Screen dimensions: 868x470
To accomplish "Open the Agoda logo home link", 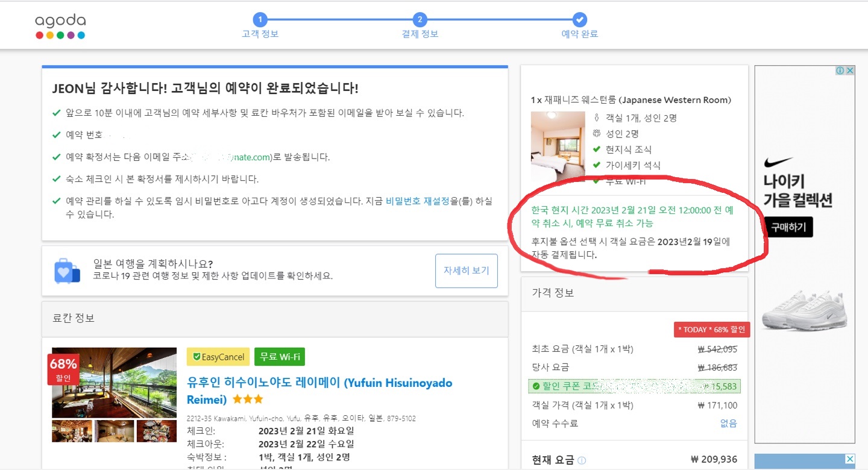I will coord(60,27).
